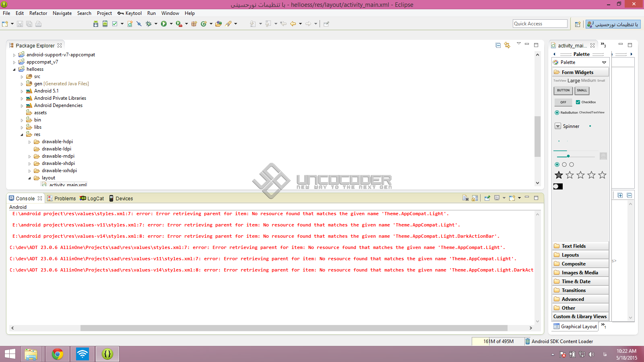Open the Palette dropdown menu arrow
The width and height of the screenshot is (644, 362).
coord(604,62)
